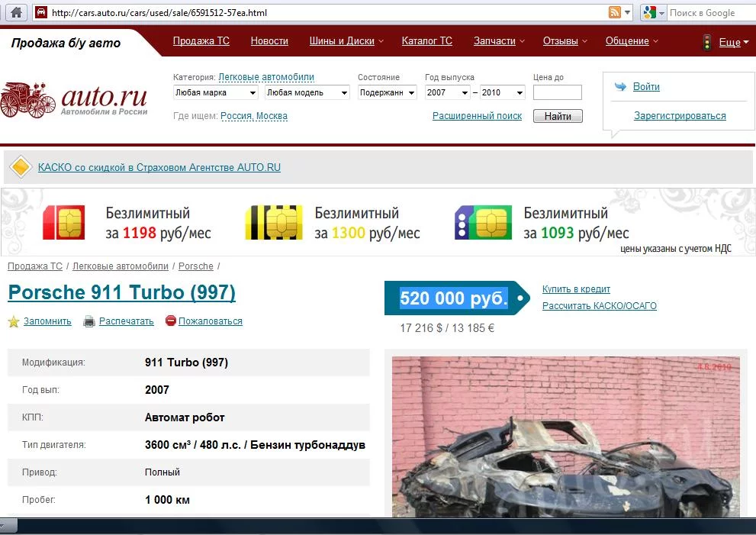Click the Продажа ТС breadcrumb
This screenshot has width=756, height=535.
[35, 266]
